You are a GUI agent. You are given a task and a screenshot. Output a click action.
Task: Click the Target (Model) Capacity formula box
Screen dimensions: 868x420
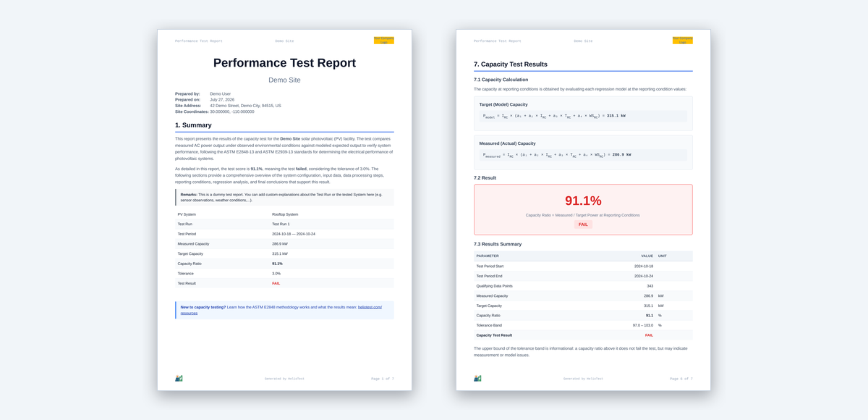[x=583, y=116]
